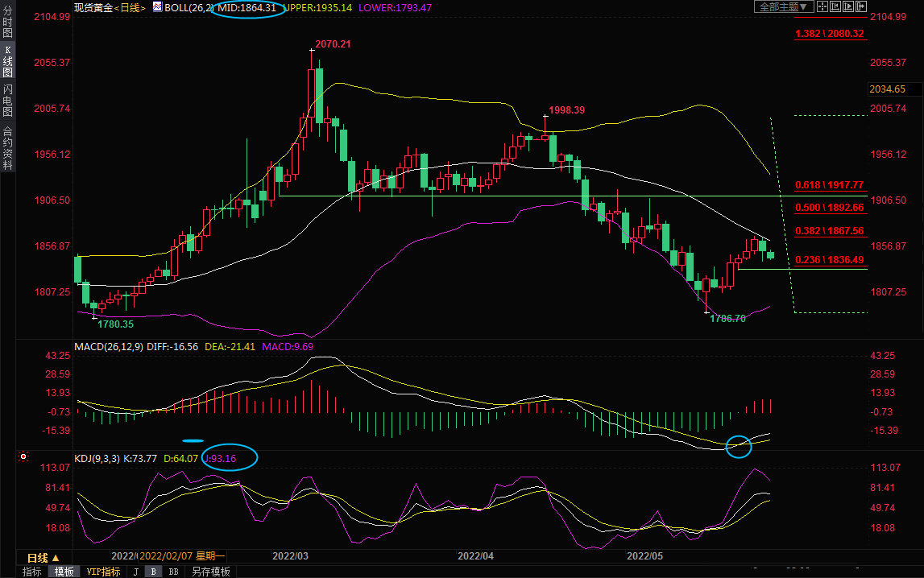Screen dimensions: 924x578
Task: Open the VIP指标 tab
Action: 103,572
